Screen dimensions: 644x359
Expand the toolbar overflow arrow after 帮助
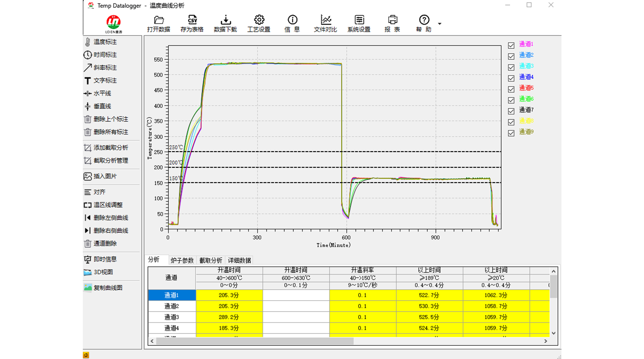[x=440, y=24]
